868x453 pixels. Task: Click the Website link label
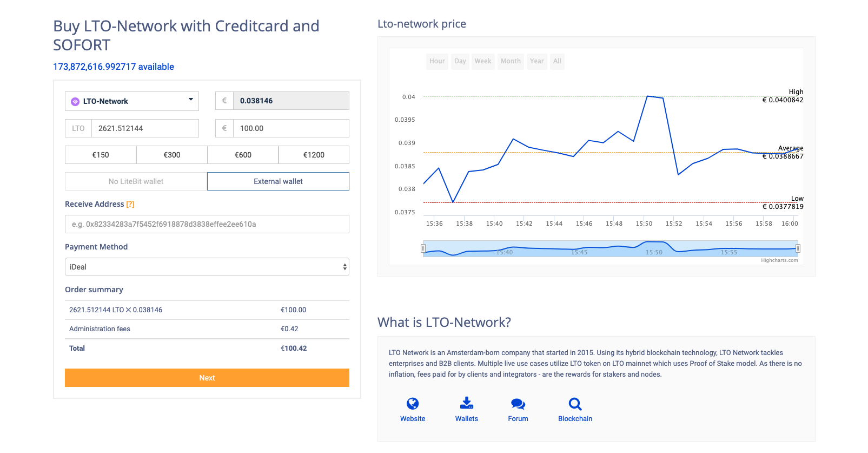413,419
